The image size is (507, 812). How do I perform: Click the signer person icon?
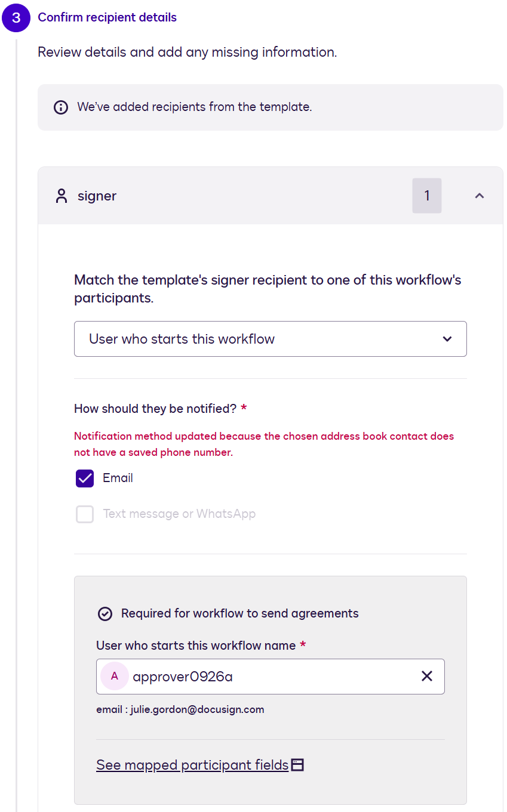point(62,196)
